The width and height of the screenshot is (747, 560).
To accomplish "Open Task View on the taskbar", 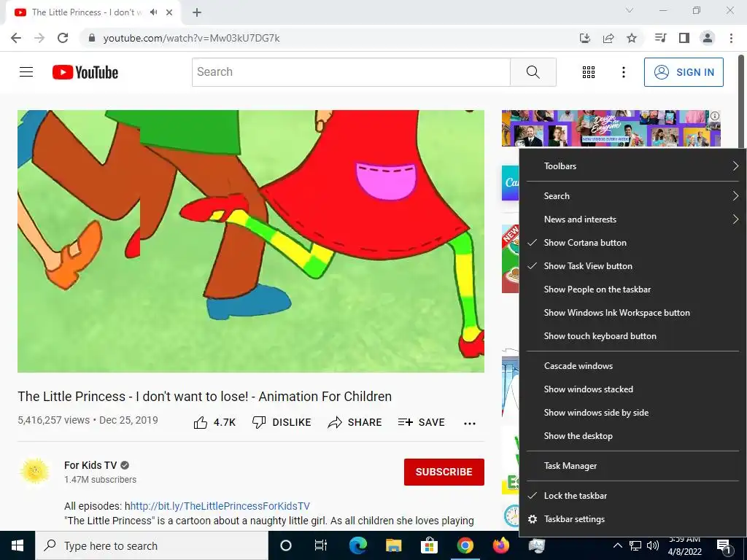I will (x=321, y=545).
